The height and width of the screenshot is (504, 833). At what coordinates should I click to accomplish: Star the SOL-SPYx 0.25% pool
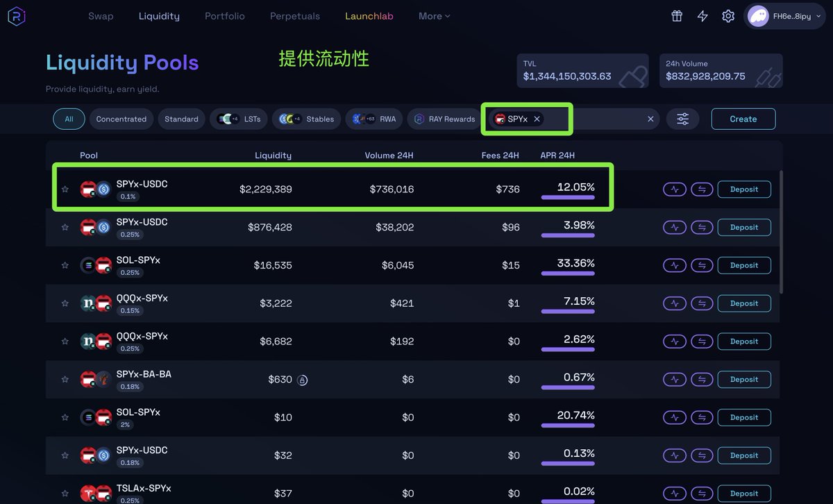pos(65,265)
